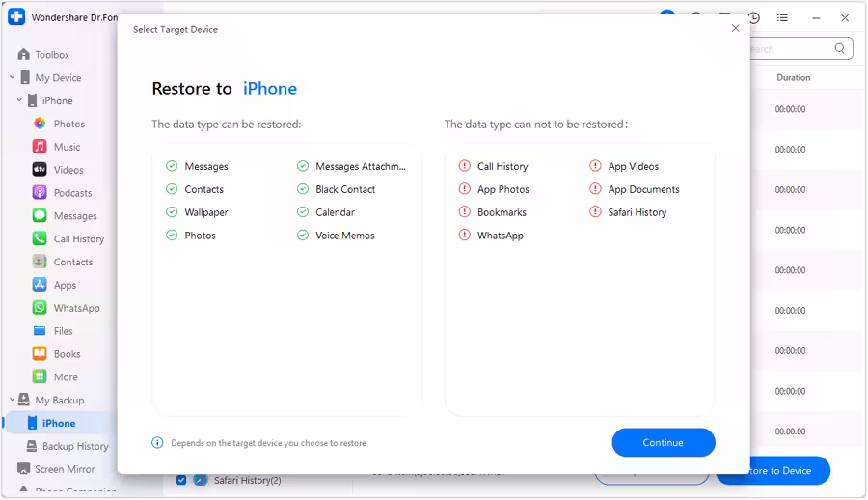Click the Continue button
This screenshot has width=868, height=500.
pyautogui.click(x=664, y=442)
